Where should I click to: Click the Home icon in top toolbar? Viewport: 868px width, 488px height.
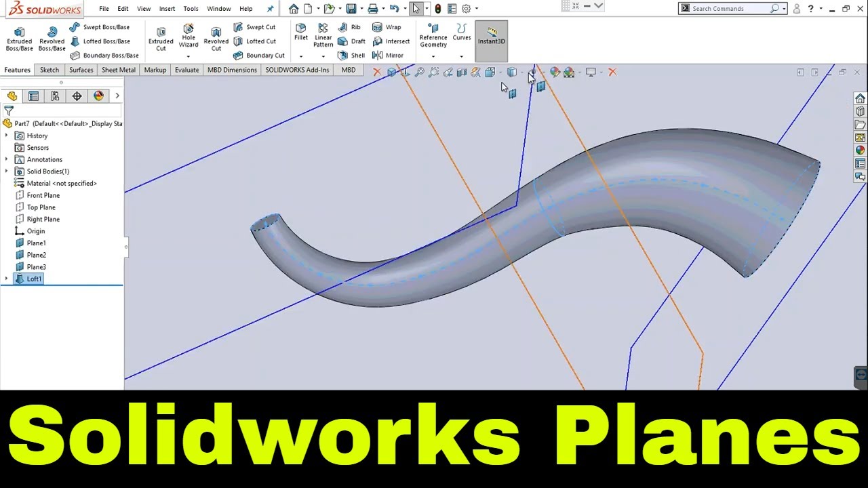[293, 9]
